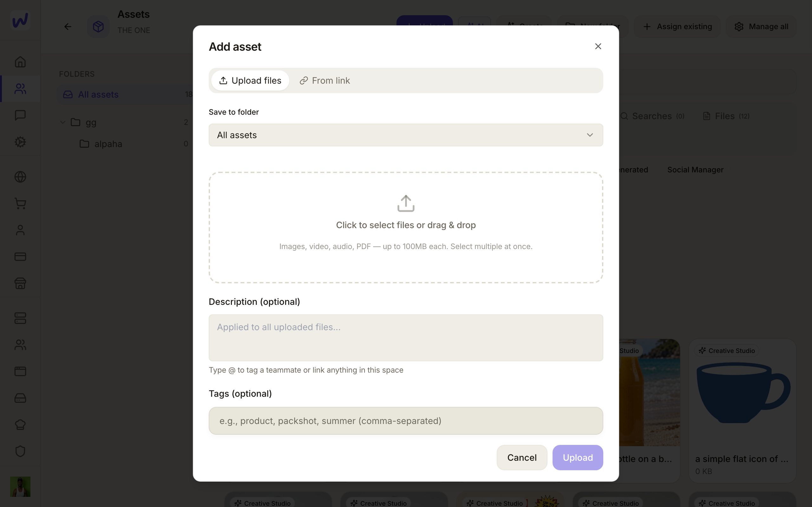The width and height of the screenshot is (812, 507).
Task: Open the Save to folder dropdown
Action: [406, 135]
